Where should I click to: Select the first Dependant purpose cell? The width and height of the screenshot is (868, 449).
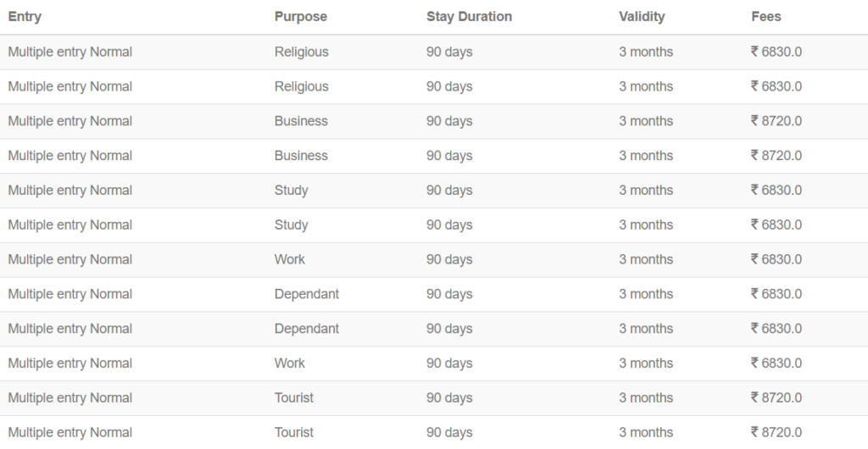click(x=306, y=294)
